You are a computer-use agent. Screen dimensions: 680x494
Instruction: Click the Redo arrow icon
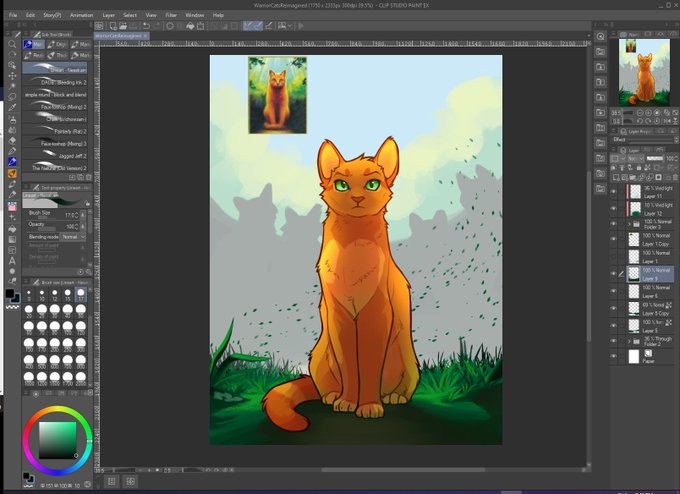157,26
